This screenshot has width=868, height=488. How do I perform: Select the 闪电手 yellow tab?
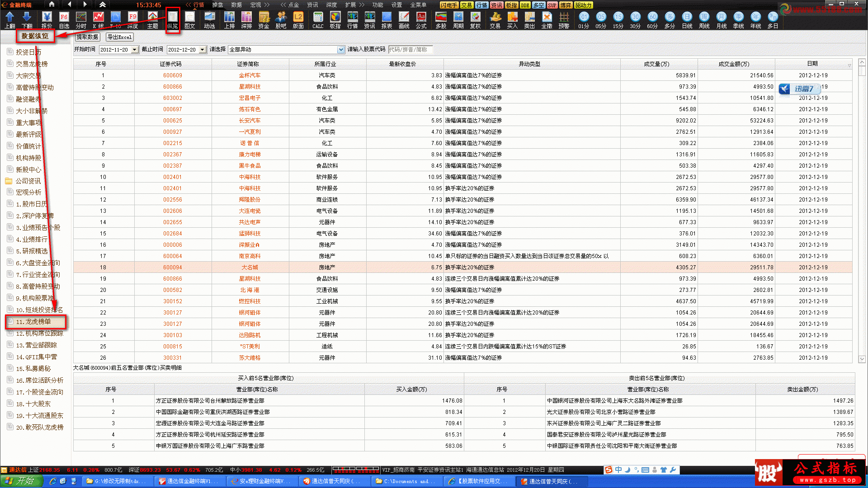click(449, 5)
